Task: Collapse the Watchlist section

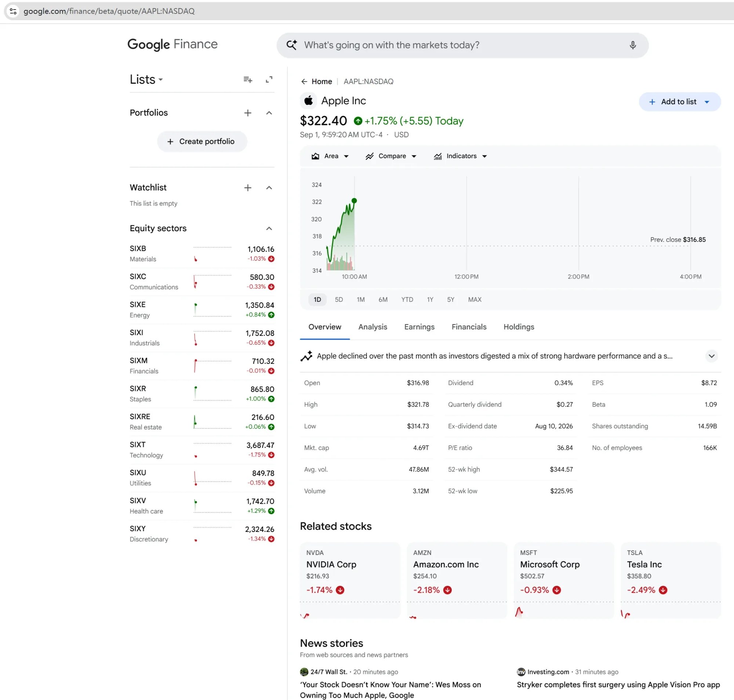Action: [x=269, y=188]
